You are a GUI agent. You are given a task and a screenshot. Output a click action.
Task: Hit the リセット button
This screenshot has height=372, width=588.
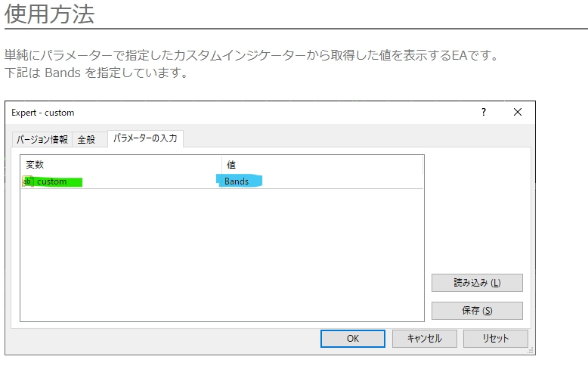tap(495, 338)
